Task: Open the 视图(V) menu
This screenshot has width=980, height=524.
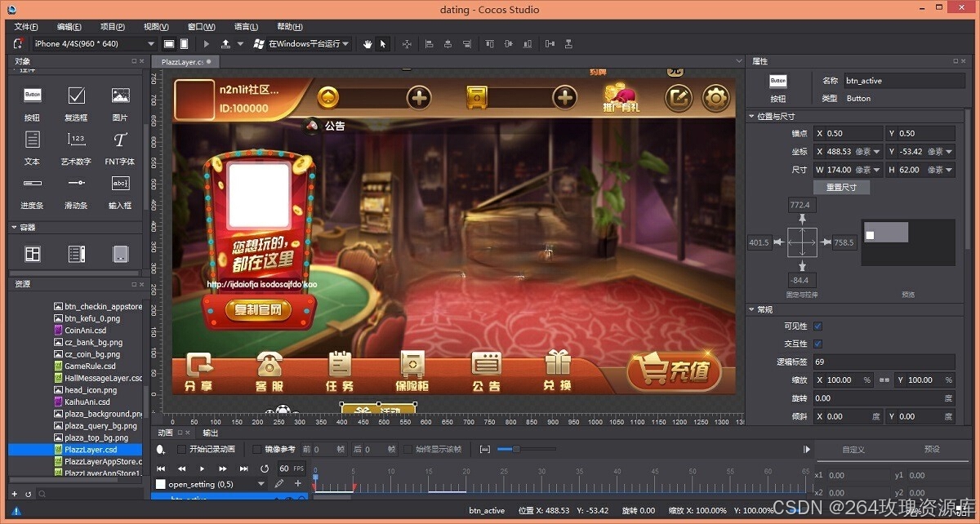Action: click(x=156, y=26)
